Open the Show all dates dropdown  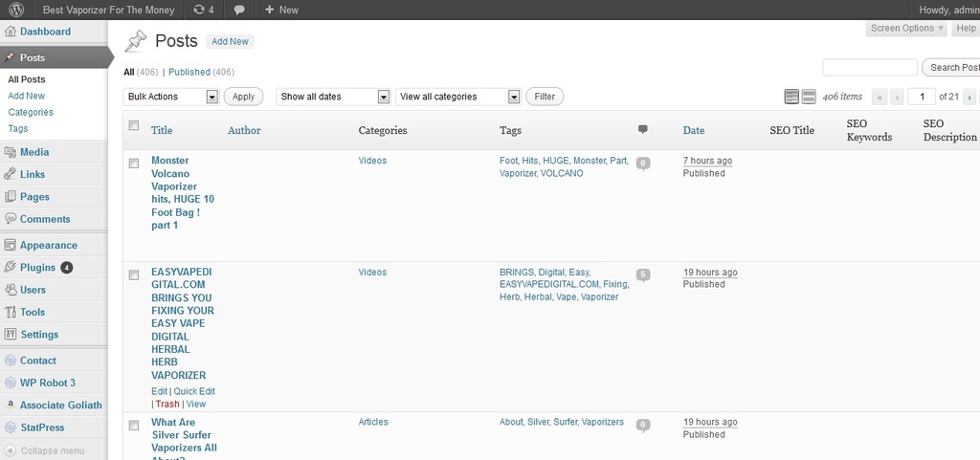tap(334, 97)
